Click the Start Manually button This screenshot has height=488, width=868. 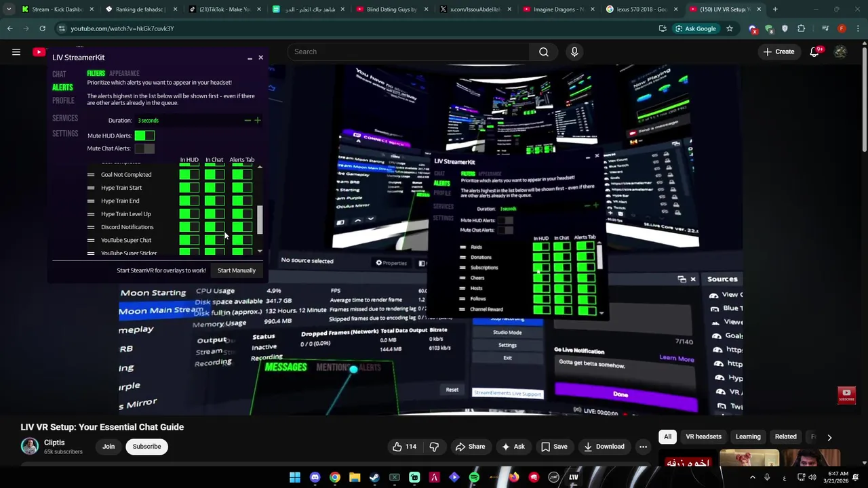237,270
